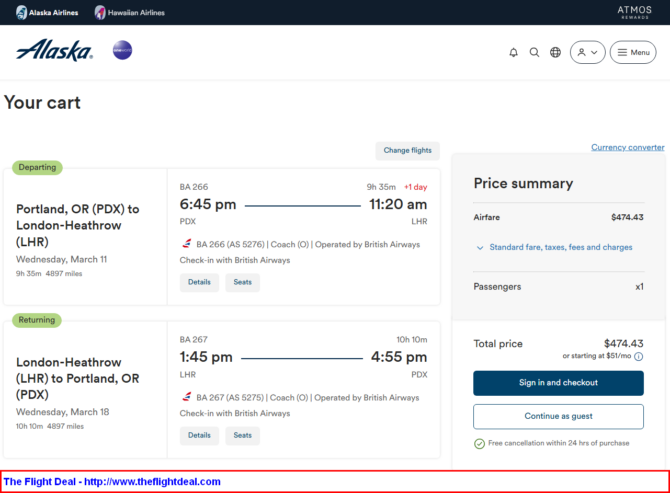The image size is (670, 493).
Task: Open The Flight Deal website link
Action: click(x=112, y=482)
